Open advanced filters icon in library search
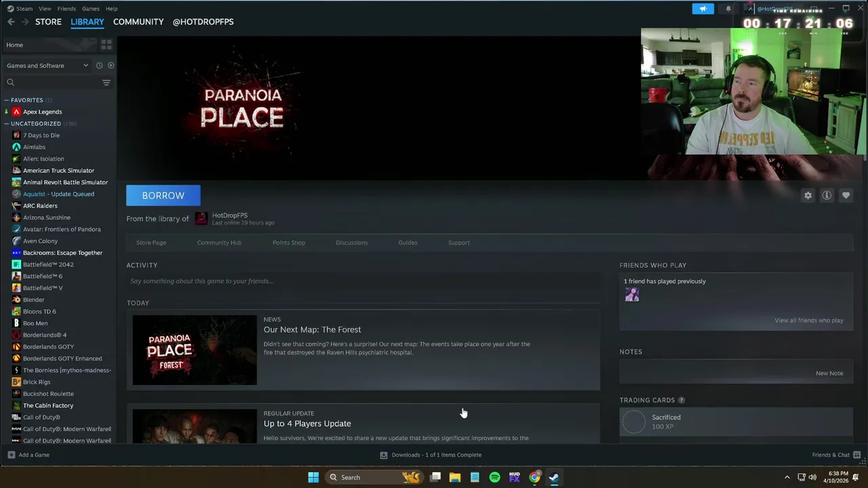Image resolution: width=868 pixels, height=488 pixels. [106, 83]
